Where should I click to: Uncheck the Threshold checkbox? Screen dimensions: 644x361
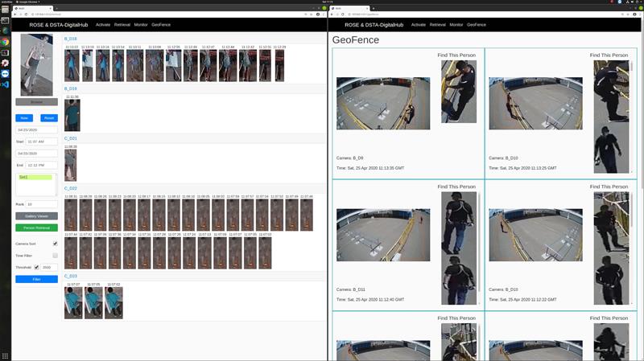[x=36, y=267]
